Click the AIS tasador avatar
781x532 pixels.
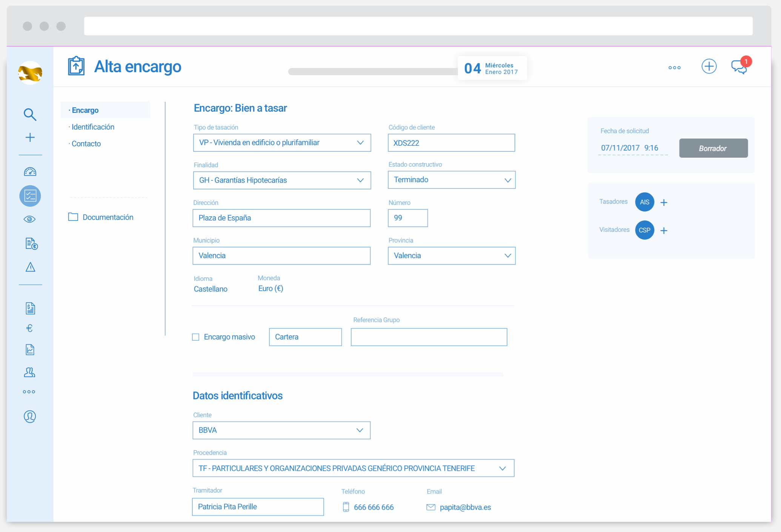click(644, 202)
